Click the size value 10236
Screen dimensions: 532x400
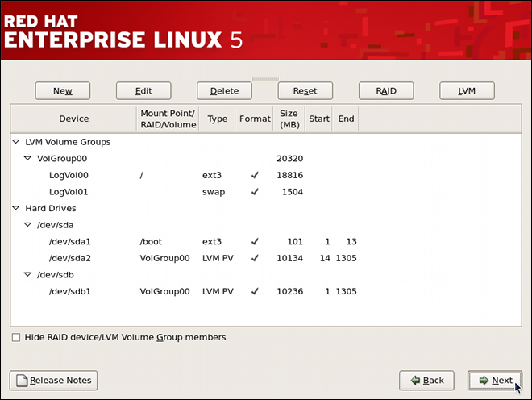tap(289, 291)
